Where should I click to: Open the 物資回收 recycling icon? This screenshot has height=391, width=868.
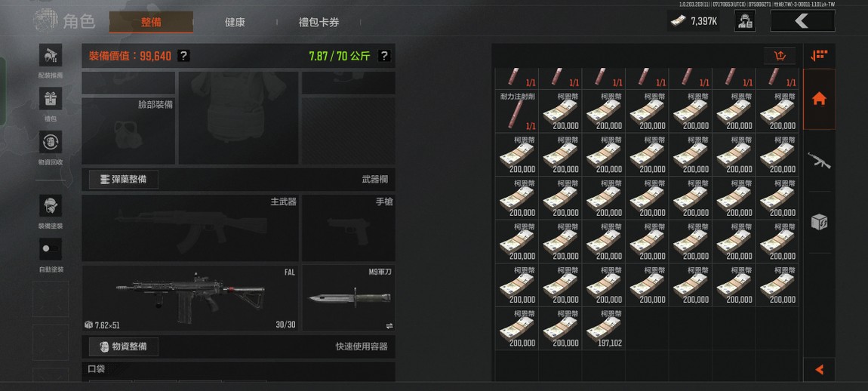click(51, 143)
